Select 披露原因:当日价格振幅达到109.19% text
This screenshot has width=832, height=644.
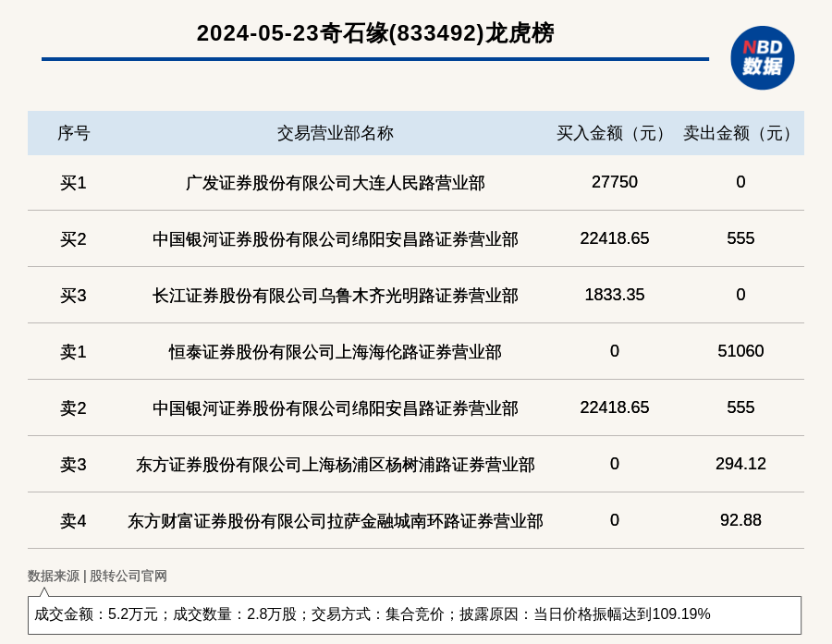585,614
